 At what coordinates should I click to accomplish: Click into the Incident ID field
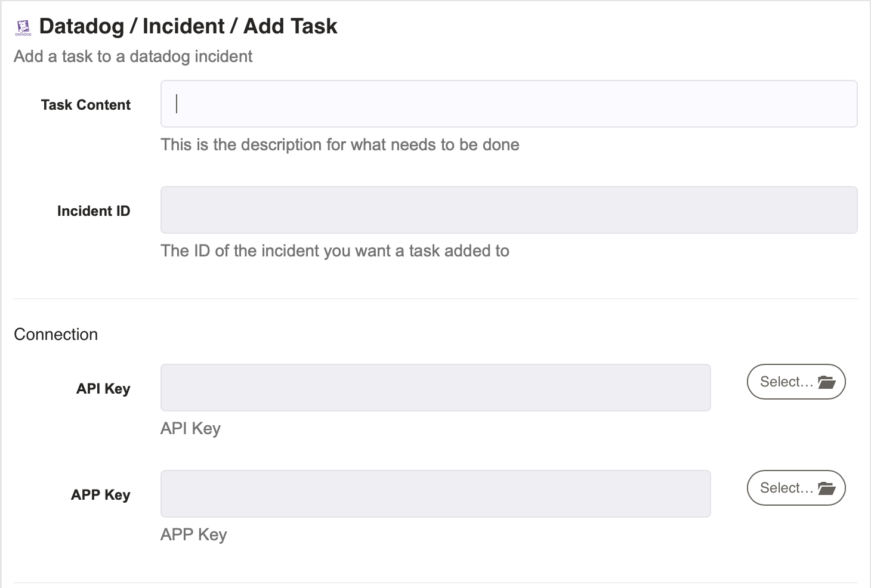(x=509, y=210)
